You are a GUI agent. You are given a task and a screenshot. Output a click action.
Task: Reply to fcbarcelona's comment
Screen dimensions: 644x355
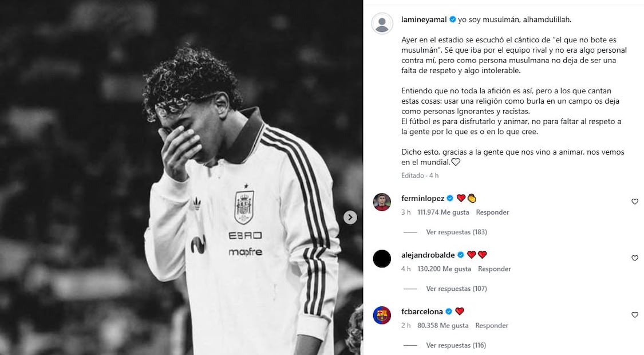point(492,326)
